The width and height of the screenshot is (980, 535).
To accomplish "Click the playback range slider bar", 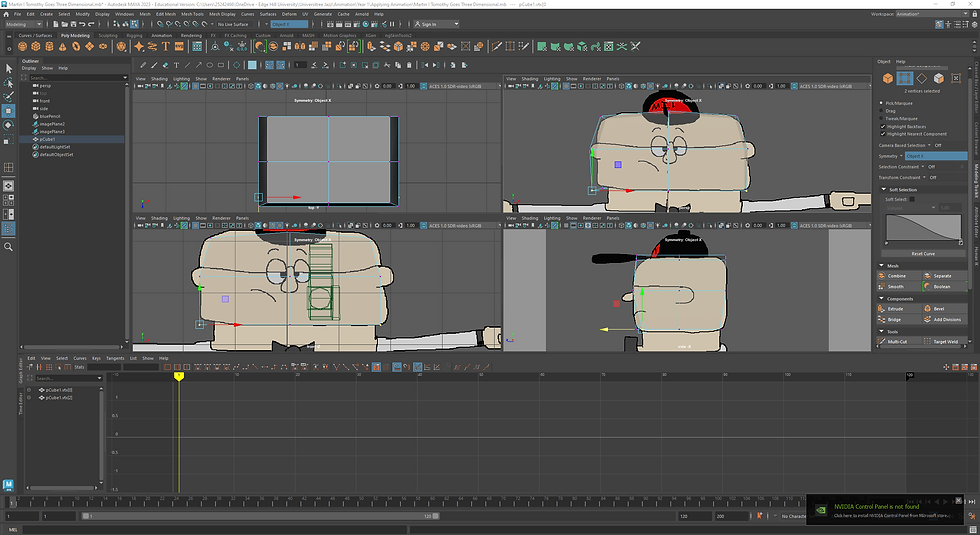I will 261,516.
